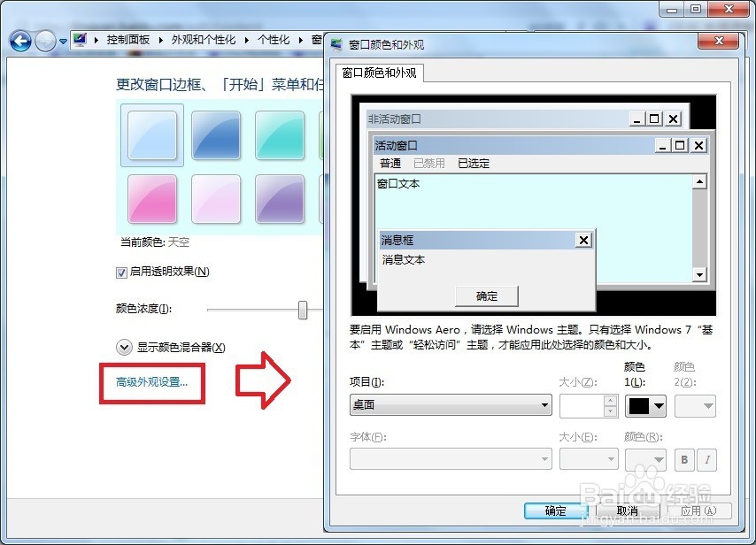The image size is (756, 545).
Task: Click the item 大小(Z) size field
Action: coord(582,406)
